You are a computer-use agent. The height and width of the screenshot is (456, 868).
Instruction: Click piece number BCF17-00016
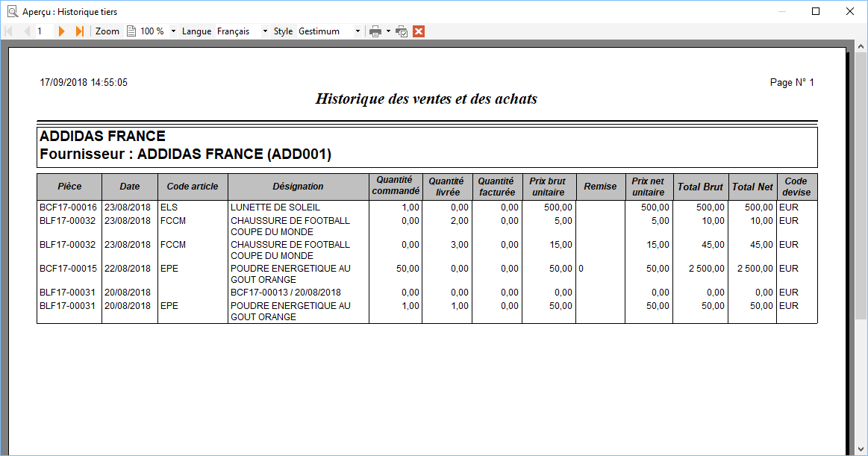(68, 207)
